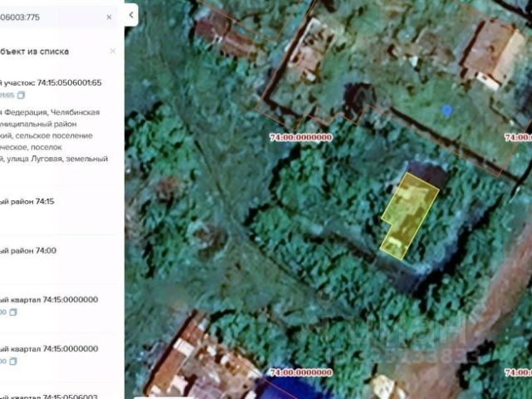Close the object list panel header

113,52
